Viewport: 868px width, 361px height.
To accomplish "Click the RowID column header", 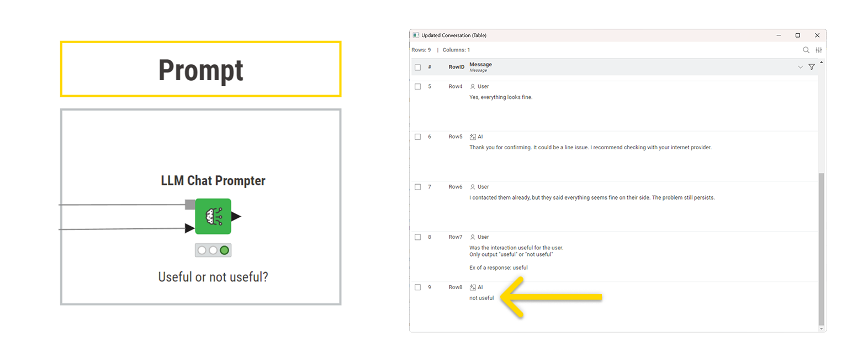I will pos(456,67).
